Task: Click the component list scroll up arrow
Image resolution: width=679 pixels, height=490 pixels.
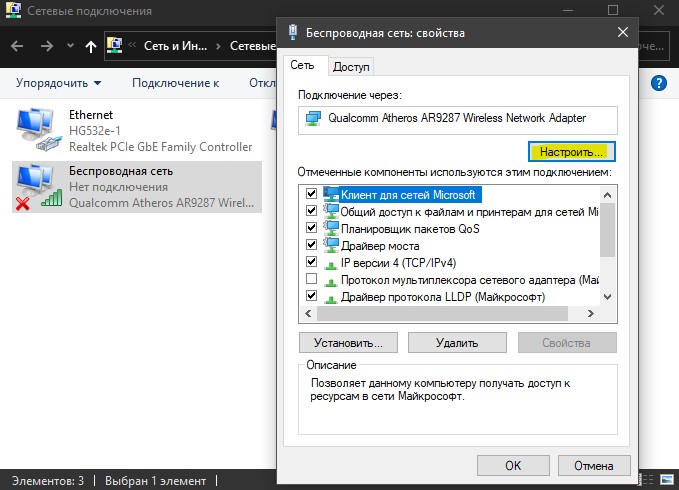Action: coord(608,195)
